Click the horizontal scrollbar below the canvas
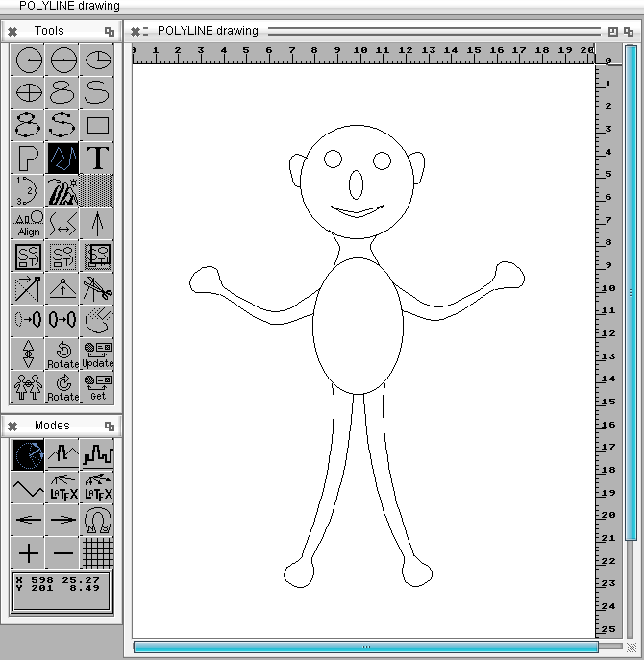Screen dimensions: 644x660 pos(365,648)
